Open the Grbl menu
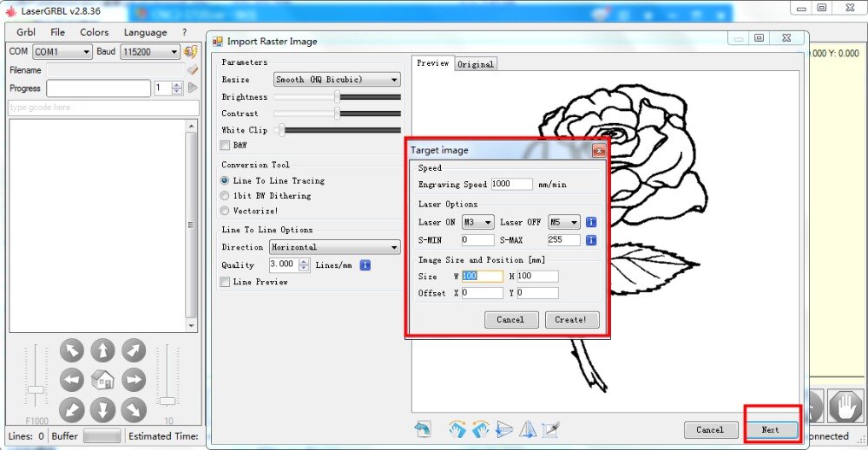This screenshot has height=450, width=868. click(26, 32)
